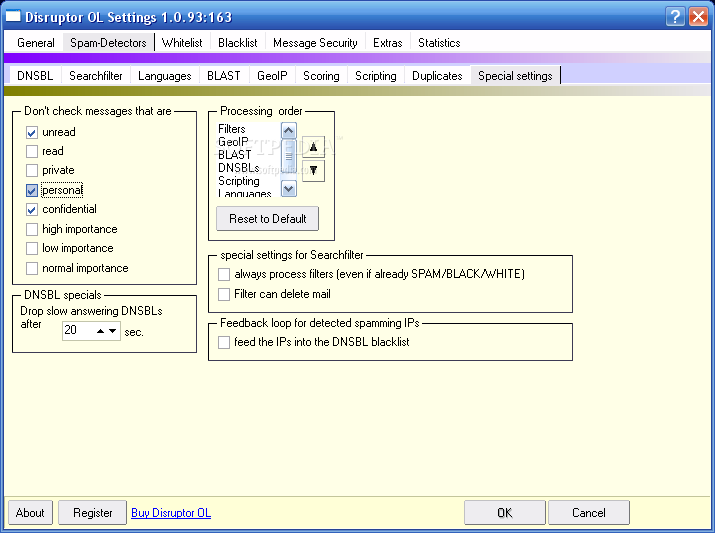715x533 pixels.
Task: Move selected processing item up
Action: pyautogui.click(x=313, y=146)
